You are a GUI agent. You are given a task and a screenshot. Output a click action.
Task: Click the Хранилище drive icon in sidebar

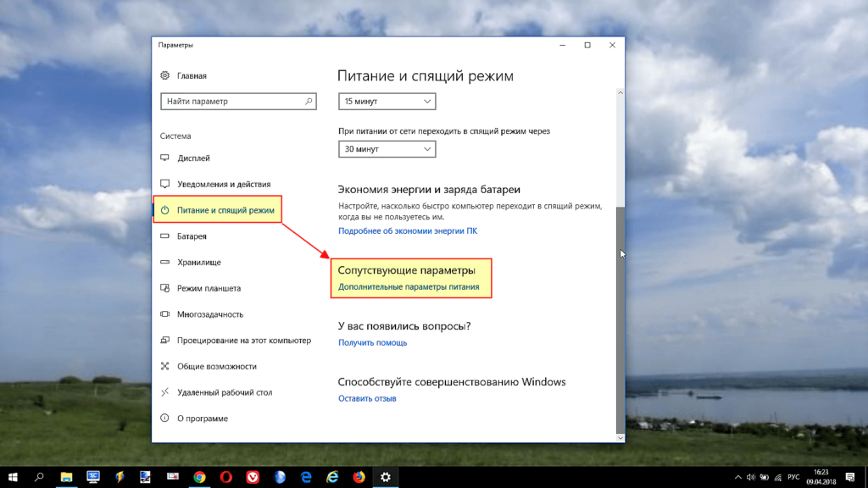(x=165, y=263)
